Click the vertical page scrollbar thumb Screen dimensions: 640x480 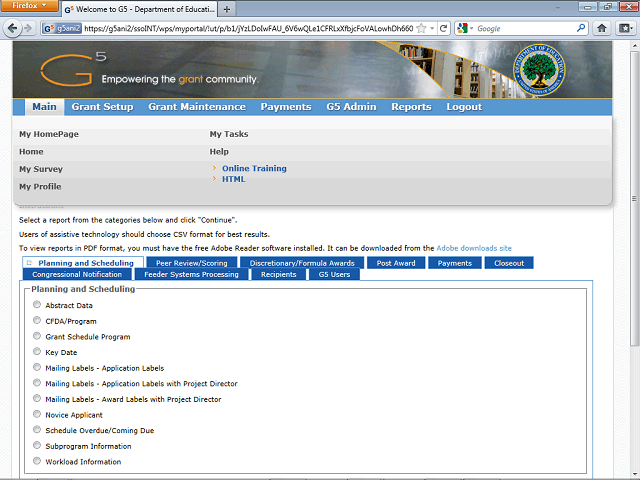point(634,199)
